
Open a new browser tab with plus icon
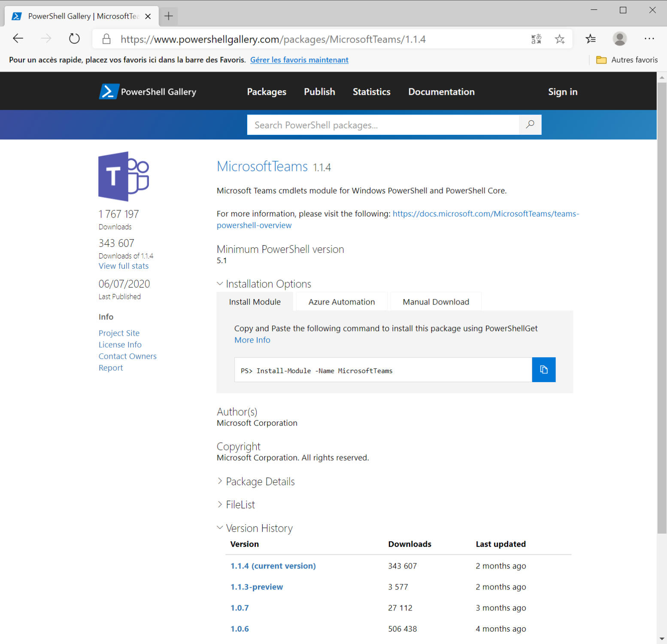coord(169,16)
